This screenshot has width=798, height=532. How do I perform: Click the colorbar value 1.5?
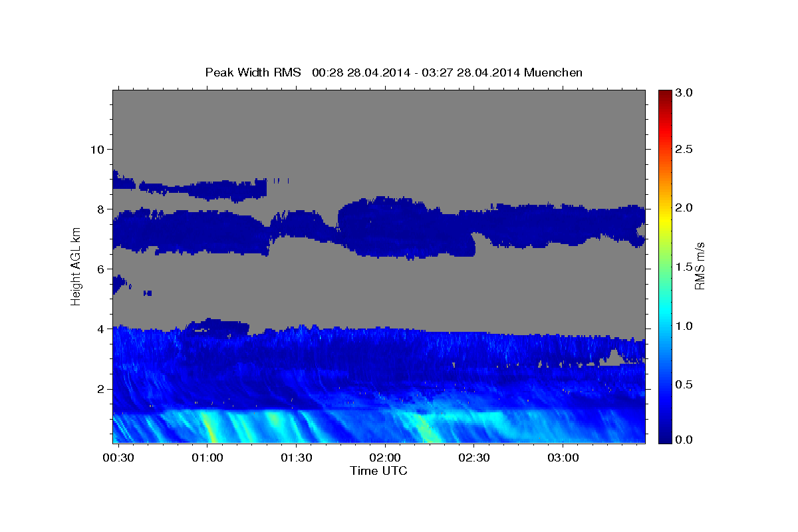pyautogui.click(x=684, y=267)
